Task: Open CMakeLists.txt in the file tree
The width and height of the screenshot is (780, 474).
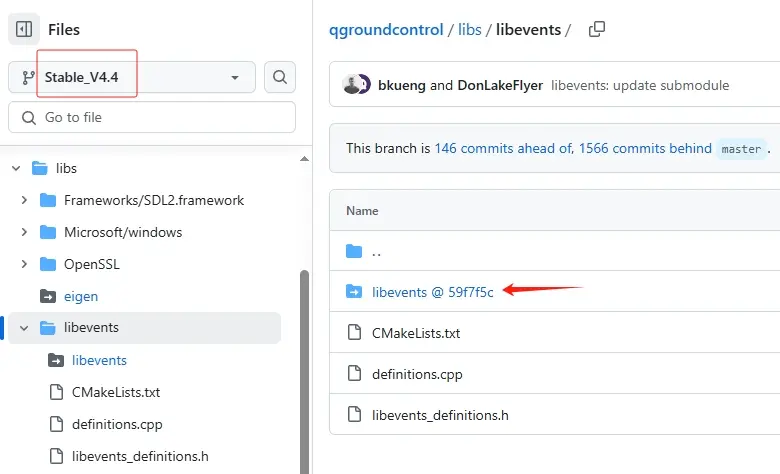Action: point(116,392)
